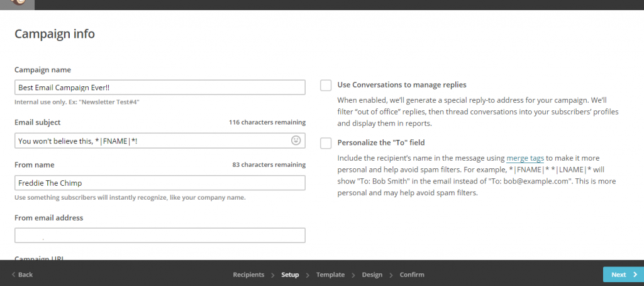The image size is (644, 286).
Task: Select the Setup step
Action: pos(290,275)
